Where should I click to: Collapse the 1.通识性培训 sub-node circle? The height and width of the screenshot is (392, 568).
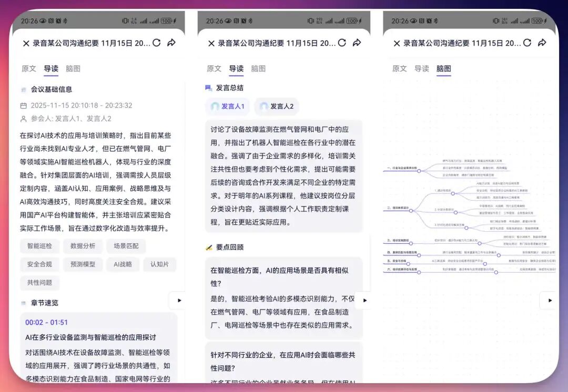[x=453, y=194]
